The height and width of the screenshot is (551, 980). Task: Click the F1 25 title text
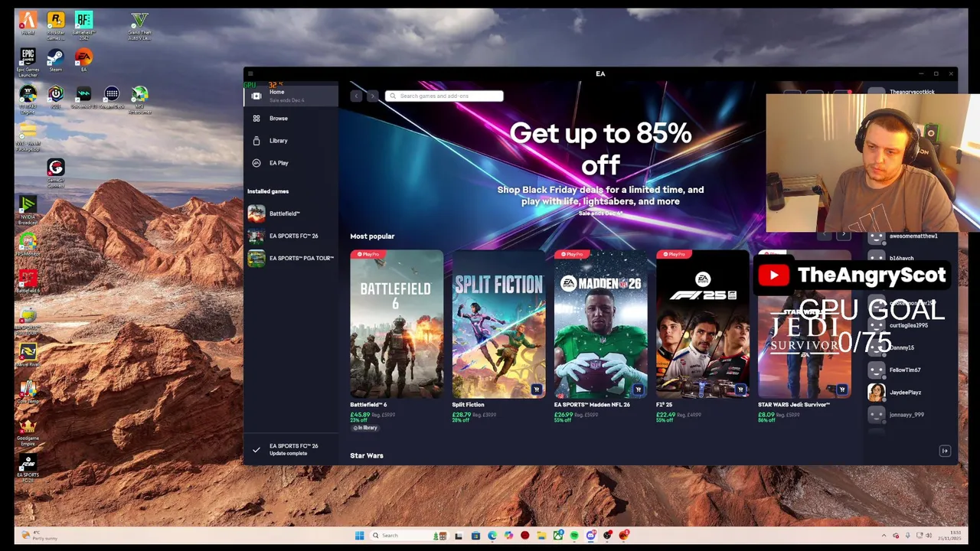click(x=664, y=404)
